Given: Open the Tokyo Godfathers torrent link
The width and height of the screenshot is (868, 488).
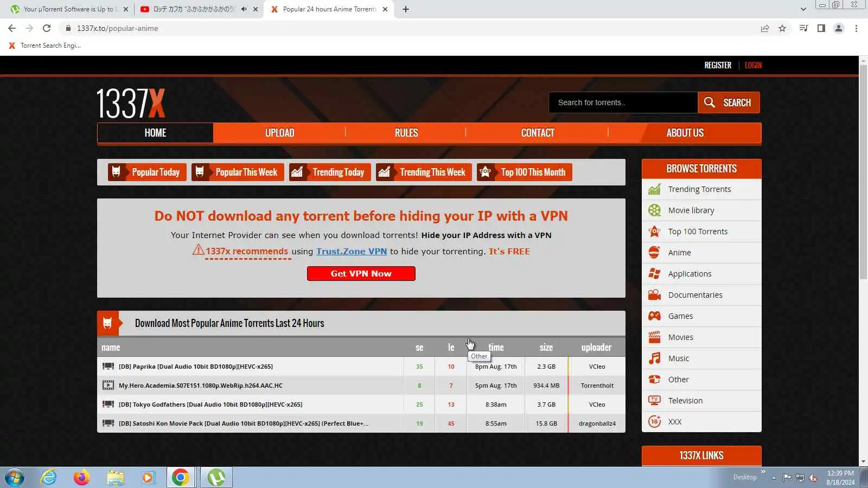Looking at the screenshot, I should (x=210, y=404).
